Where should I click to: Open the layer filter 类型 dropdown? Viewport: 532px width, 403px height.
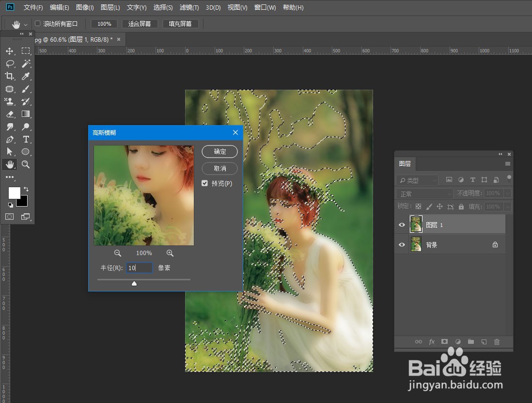point(417,180)
